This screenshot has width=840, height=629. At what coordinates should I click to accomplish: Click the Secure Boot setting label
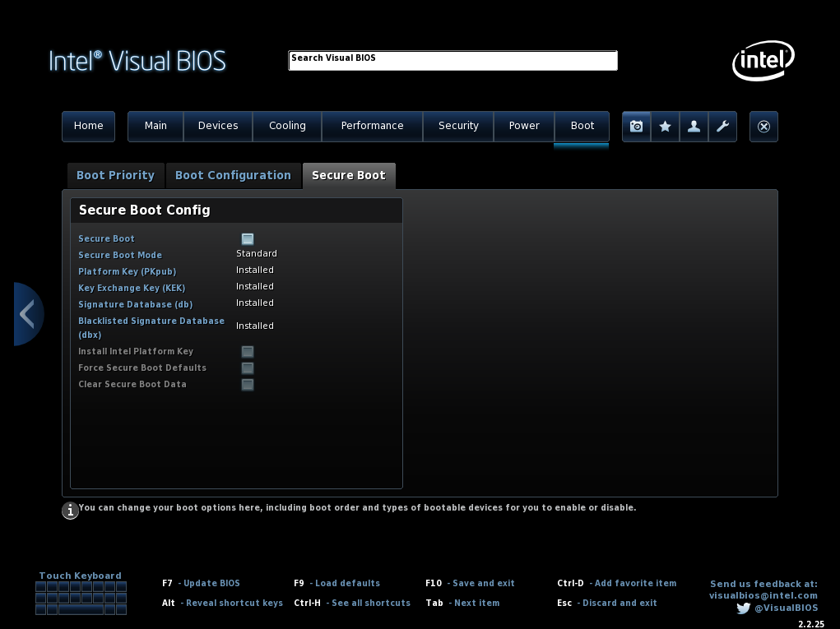pos(107,238)
